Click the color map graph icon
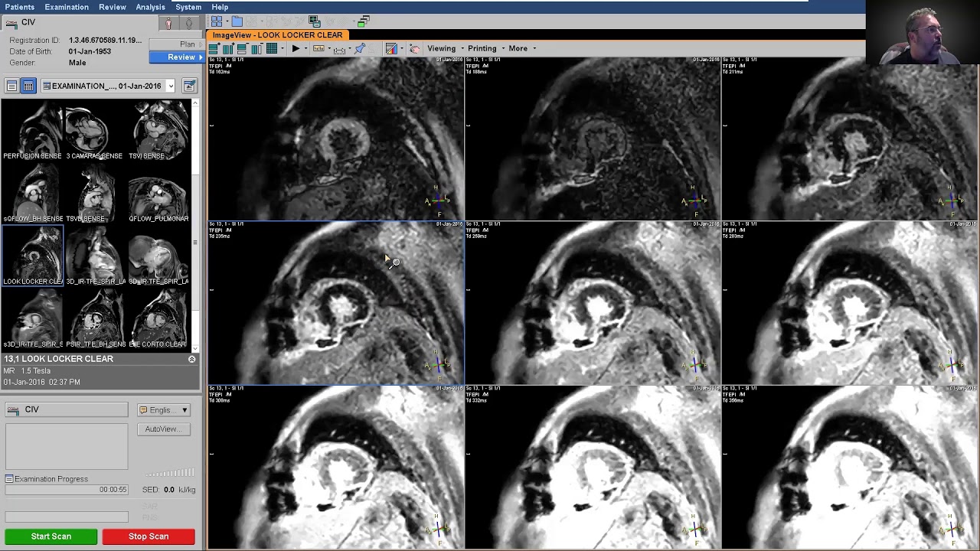 391,48
